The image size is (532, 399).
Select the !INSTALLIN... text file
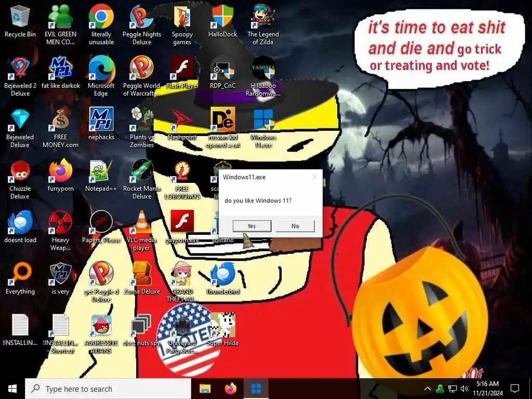click(x=20, y=330)
